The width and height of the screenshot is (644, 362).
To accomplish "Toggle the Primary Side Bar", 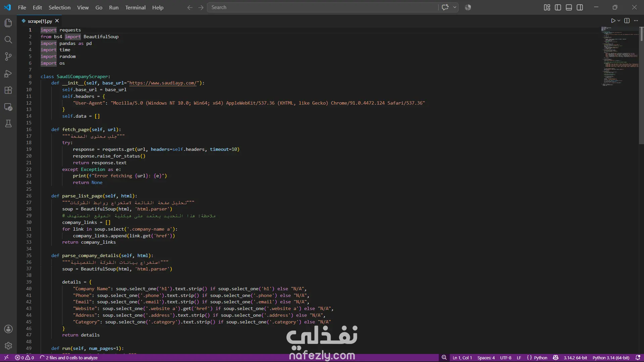I will (x=558, y=7).
